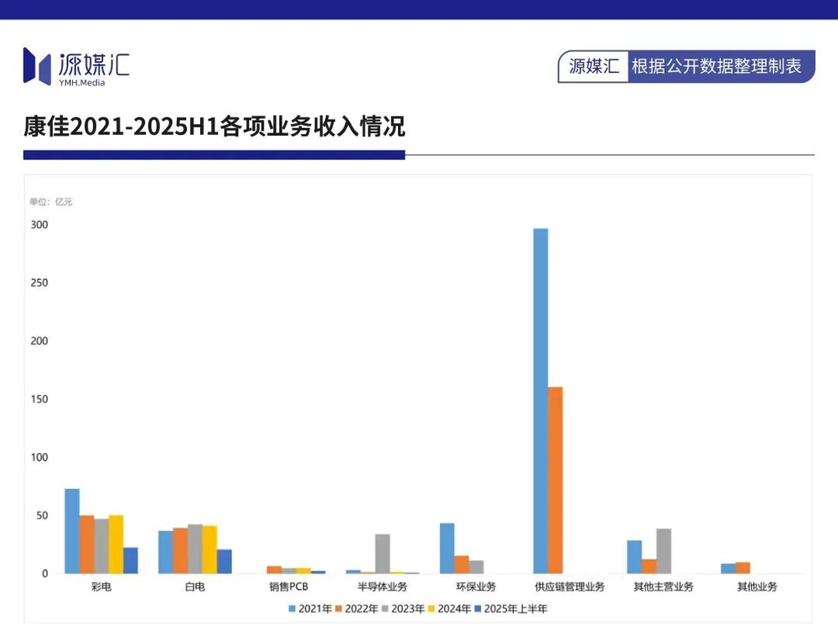
Task: Click the dark blue 2025 bar for 白电
Action: 225,562
